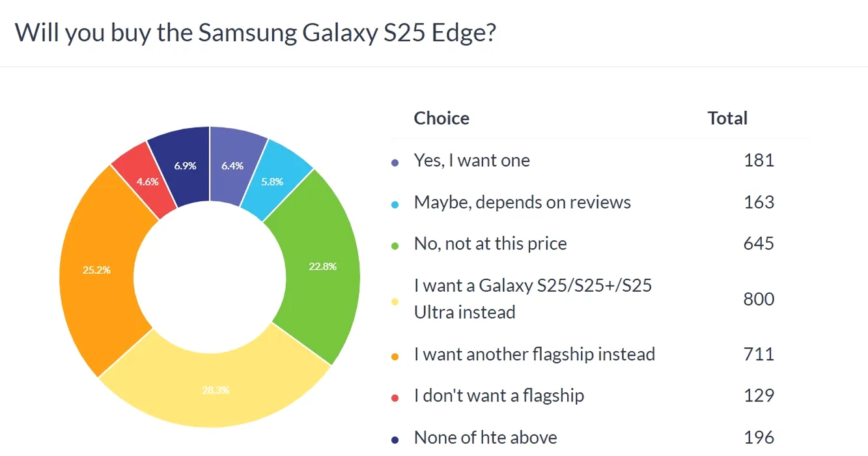Viewport: 868px width, 456px height.
Task: Select the yellow 28.3% donut segment
Action: point(215,390)
